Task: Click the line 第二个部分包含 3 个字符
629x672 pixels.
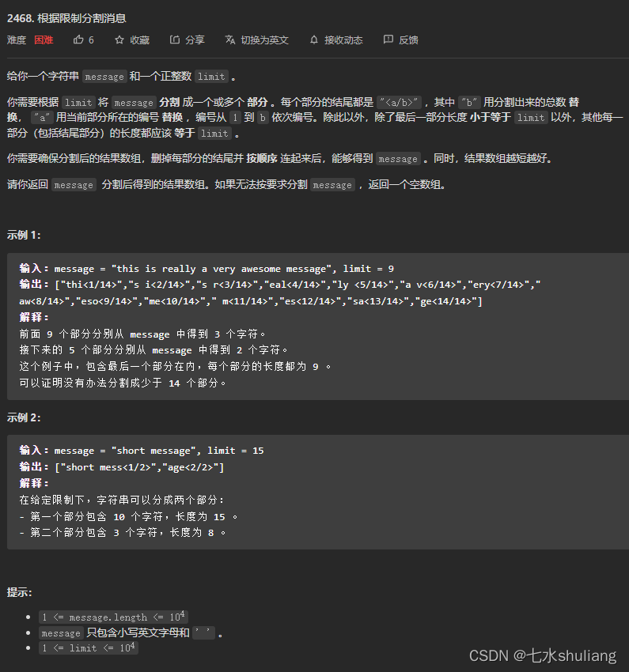Action: 123,533
